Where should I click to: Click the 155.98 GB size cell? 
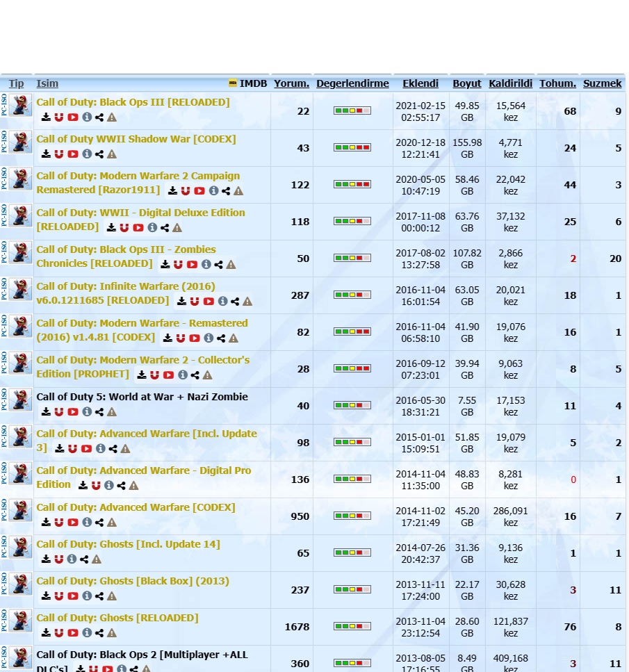467,148
